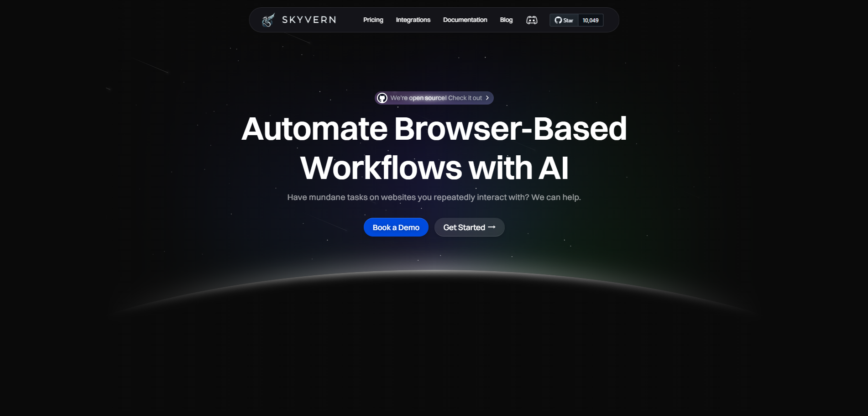Click the SKYVERN brand name
This screenshot has height=416, width=868.
tap(309, 20)
